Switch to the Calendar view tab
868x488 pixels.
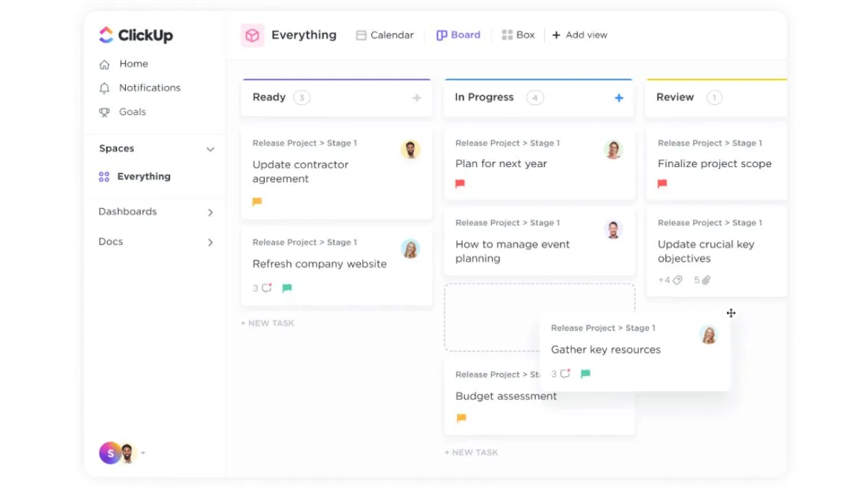tap(385, 35)
